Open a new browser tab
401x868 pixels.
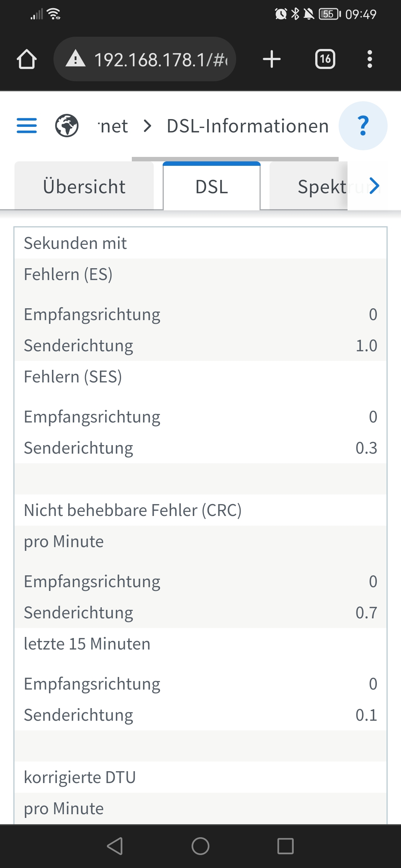pyautogui.click(x=271, y=59)
